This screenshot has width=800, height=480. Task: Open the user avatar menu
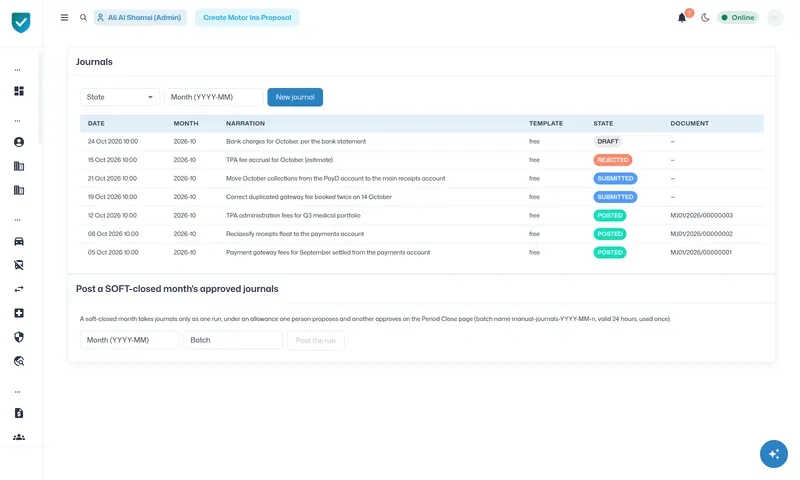(775, 17)
